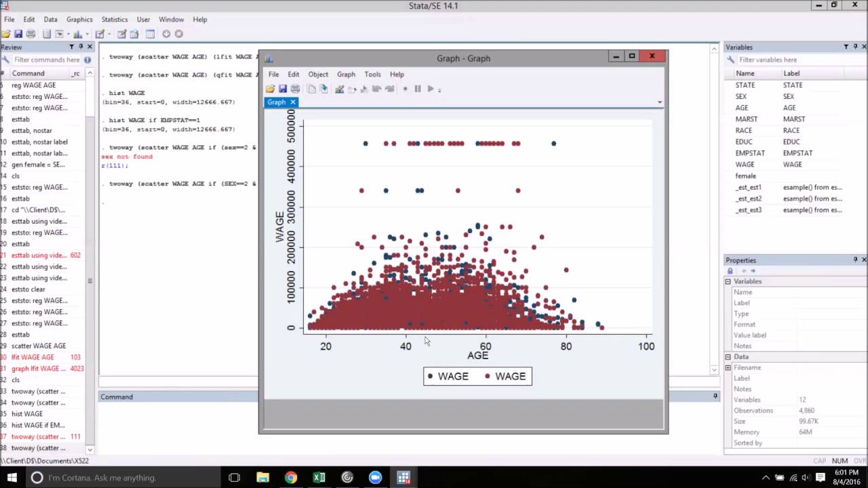Click the lock icon in Properties panel

click(730, 271)
